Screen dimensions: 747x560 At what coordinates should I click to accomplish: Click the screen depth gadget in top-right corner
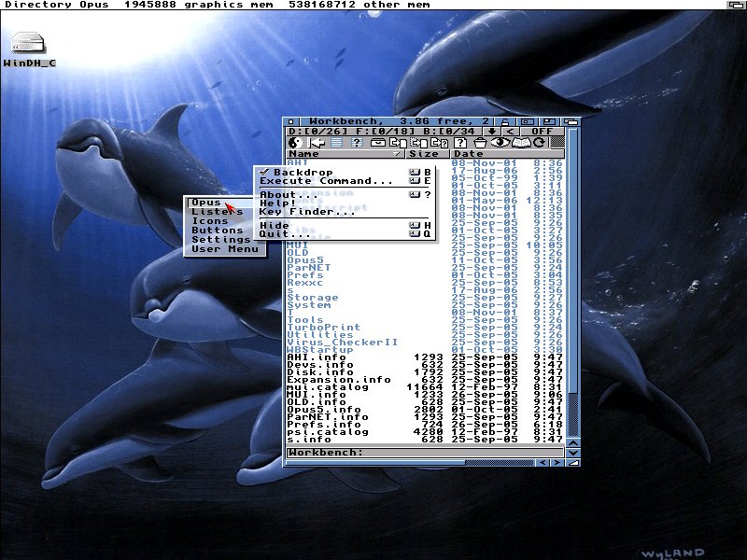click(x=736, y=5)
